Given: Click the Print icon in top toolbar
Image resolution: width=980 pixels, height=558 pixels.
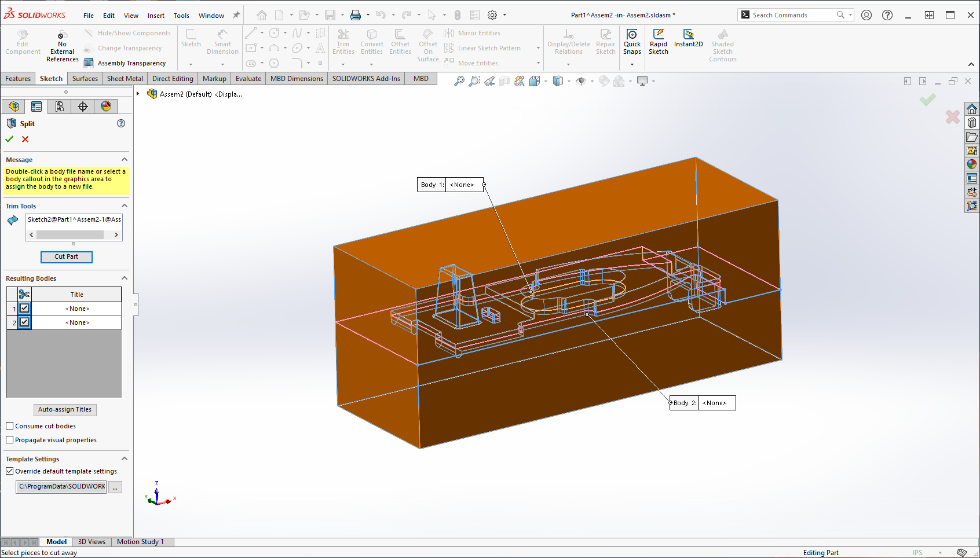Looking at the screenshot, I should 356,15.
